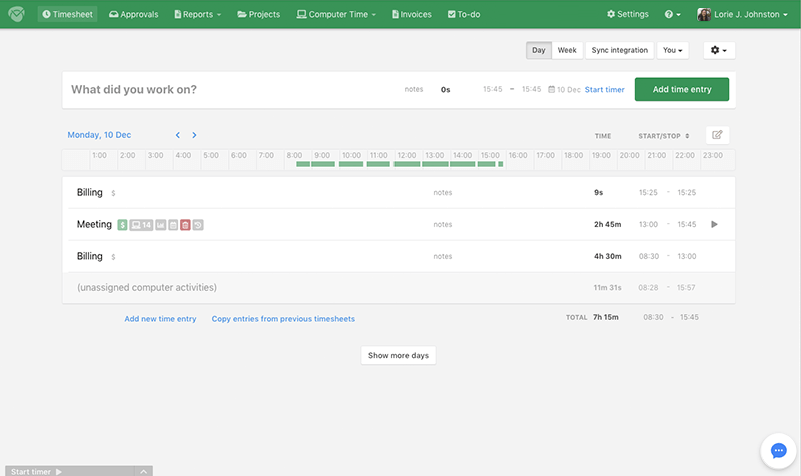
Task: Open the Projects section
Action: (x=258, y=14)
